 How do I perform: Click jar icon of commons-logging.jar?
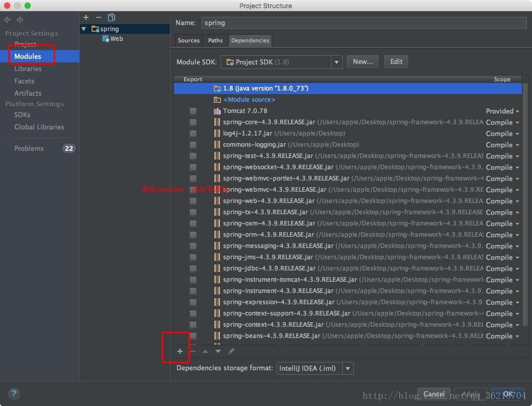click(x=217, y=145)
